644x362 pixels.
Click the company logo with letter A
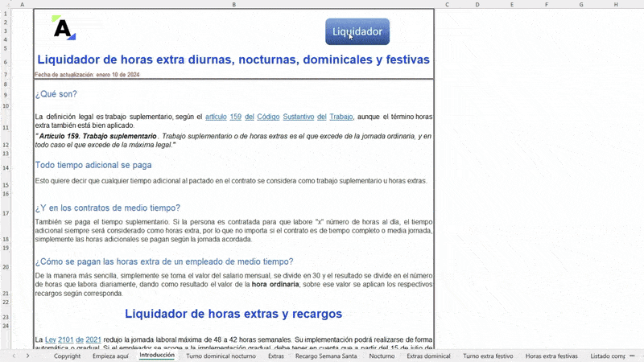(x=64, y=28)
